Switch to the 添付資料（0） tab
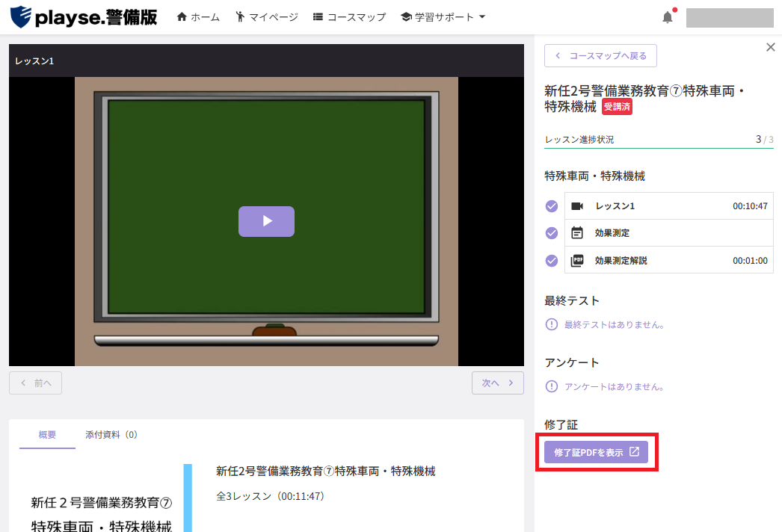Screen dimensions: 782x532 111,435
